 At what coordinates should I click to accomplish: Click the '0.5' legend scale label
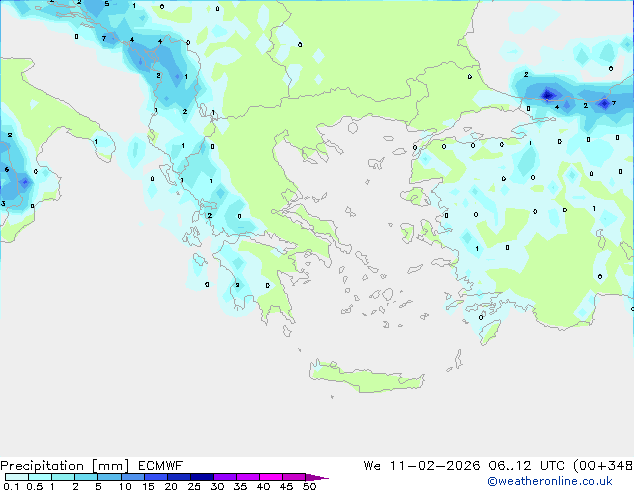click(x=35, y=486)
